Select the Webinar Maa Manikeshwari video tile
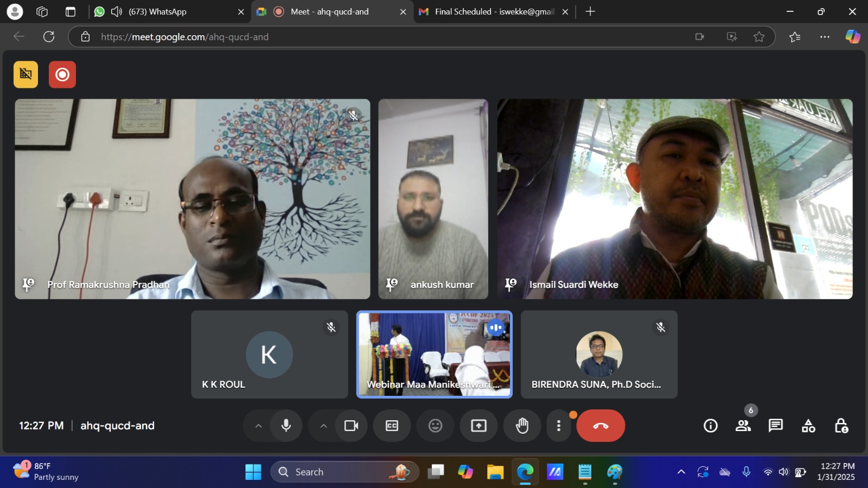868x488 pixels. pos(434,354)
